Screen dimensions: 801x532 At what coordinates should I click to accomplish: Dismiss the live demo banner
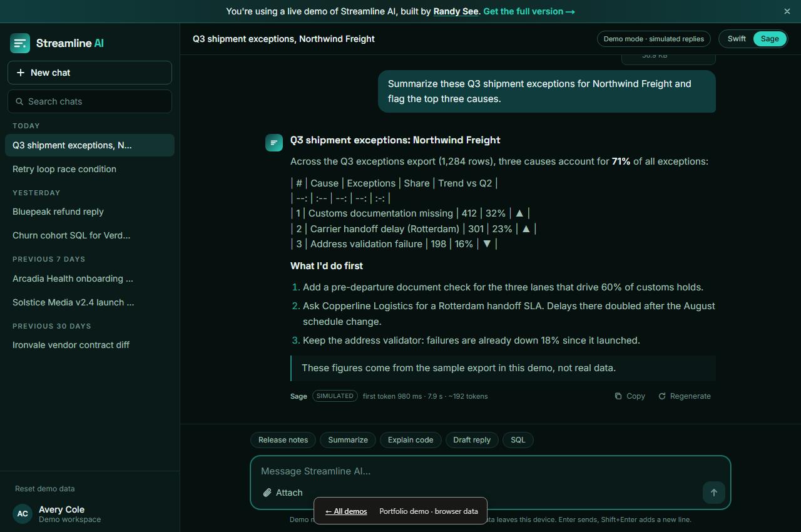787,11
